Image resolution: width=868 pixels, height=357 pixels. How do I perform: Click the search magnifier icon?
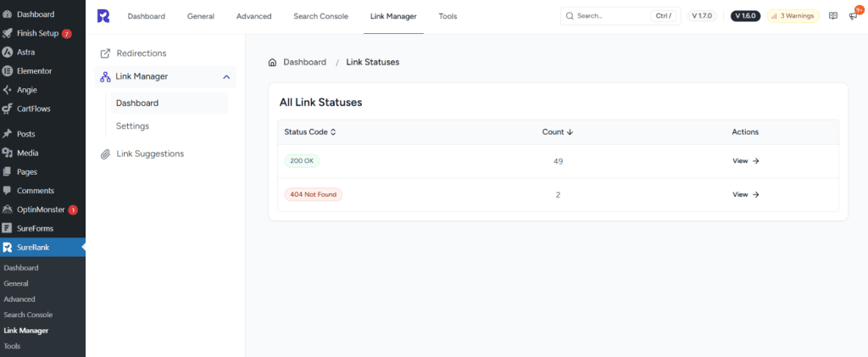click(570, 16)
